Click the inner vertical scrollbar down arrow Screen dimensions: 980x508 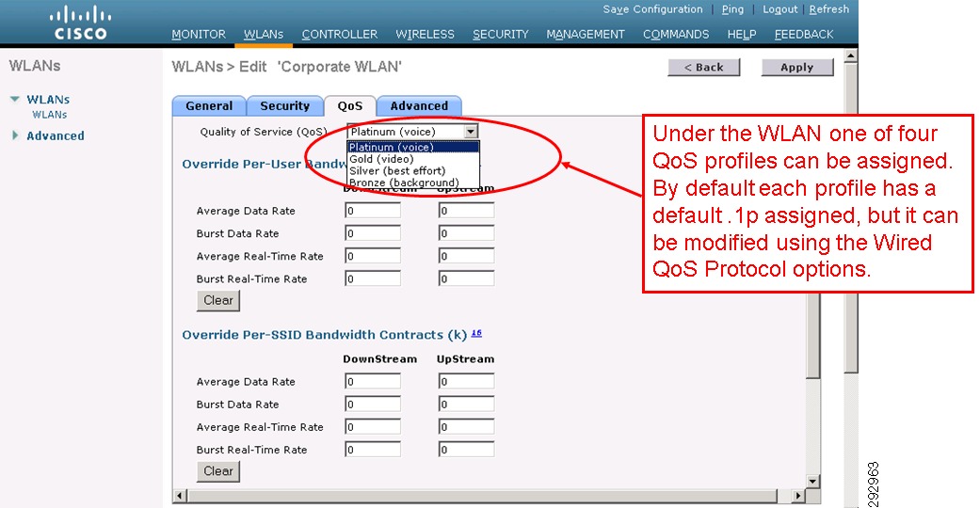[812, 481]
